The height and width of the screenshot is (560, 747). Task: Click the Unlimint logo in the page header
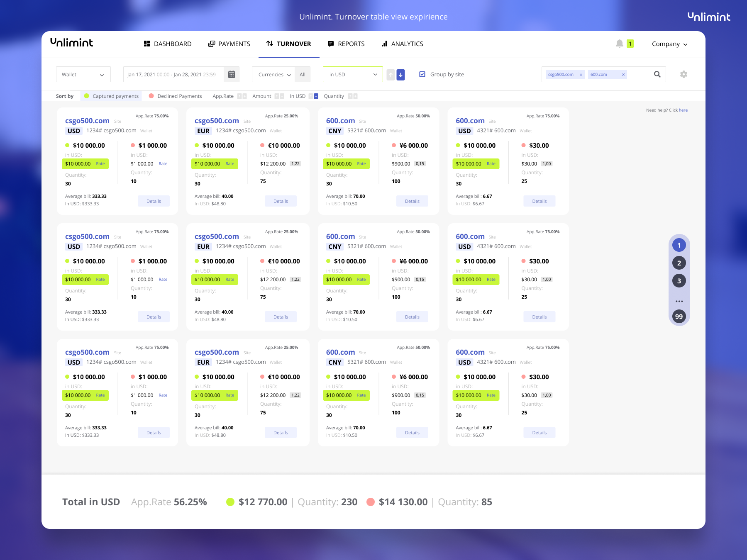pos(709,17)
